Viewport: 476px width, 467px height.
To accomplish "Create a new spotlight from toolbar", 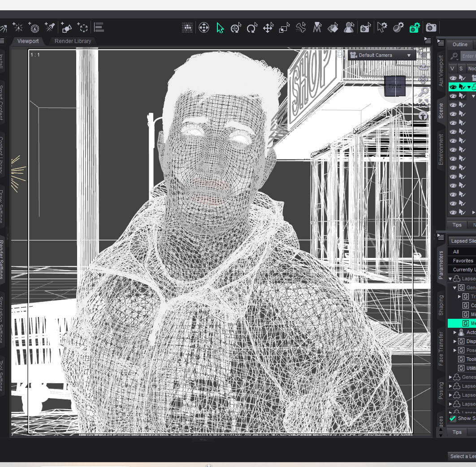I will (x=50, y=27).
